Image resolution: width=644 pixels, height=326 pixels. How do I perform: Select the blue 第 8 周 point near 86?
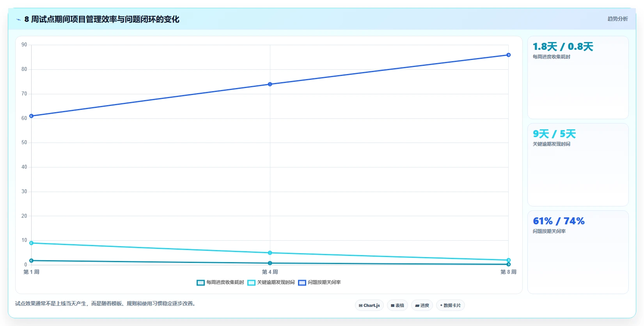(508, 55)
